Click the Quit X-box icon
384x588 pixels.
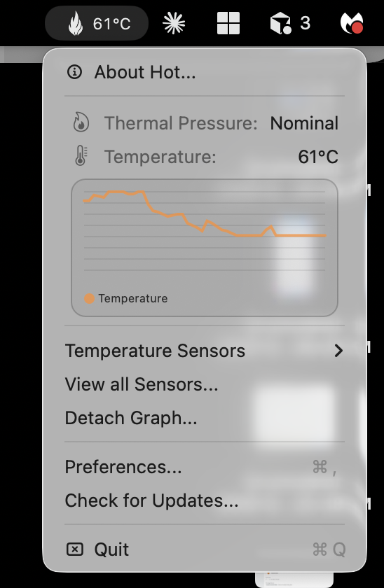click(x=75, y=549)
